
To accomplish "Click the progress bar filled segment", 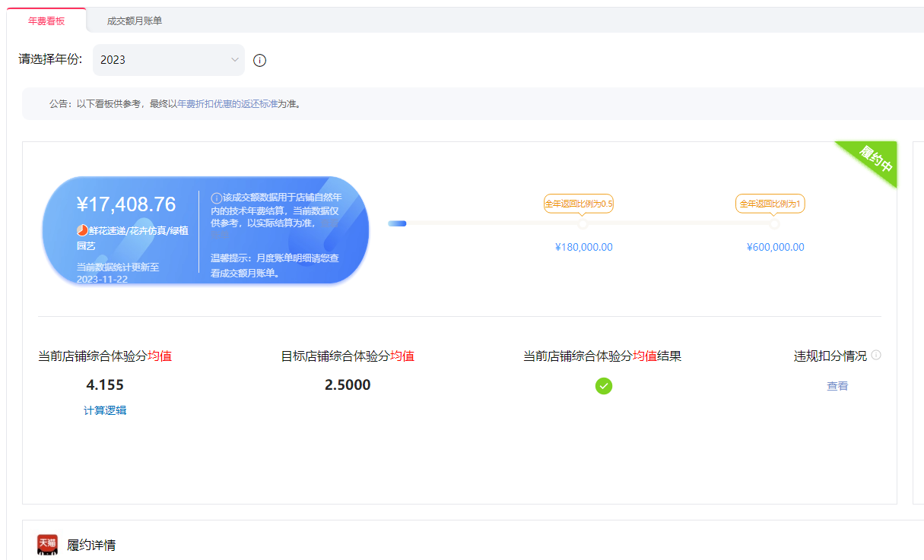I will pyautogui.click(x=397, y=223).
